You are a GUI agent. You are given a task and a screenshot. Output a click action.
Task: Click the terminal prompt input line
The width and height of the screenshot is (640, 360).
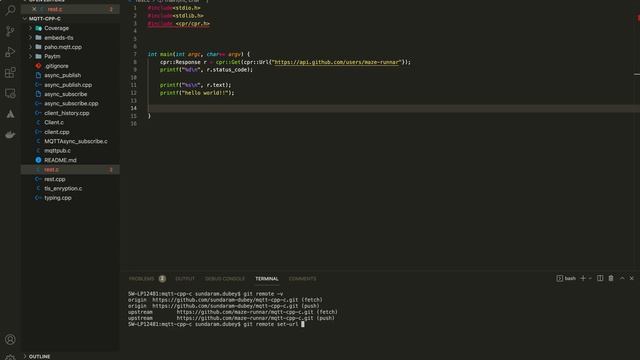(x=216, y=324)
